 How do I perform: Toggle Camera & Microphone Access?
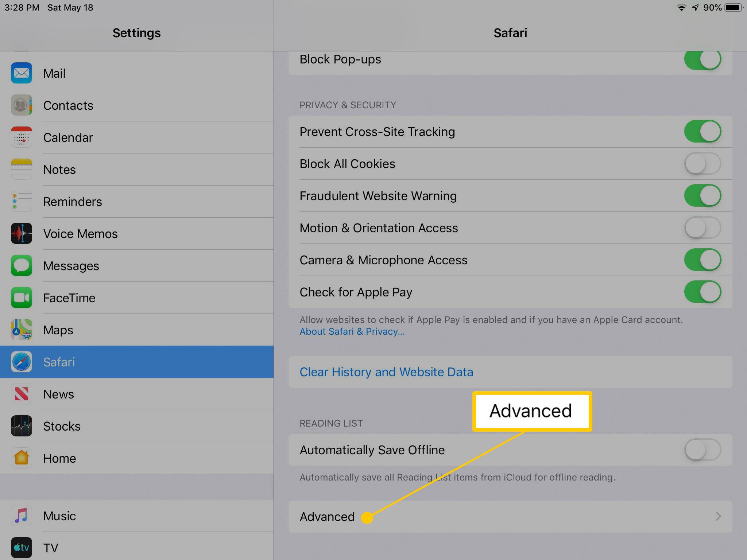tap(703, 260)
